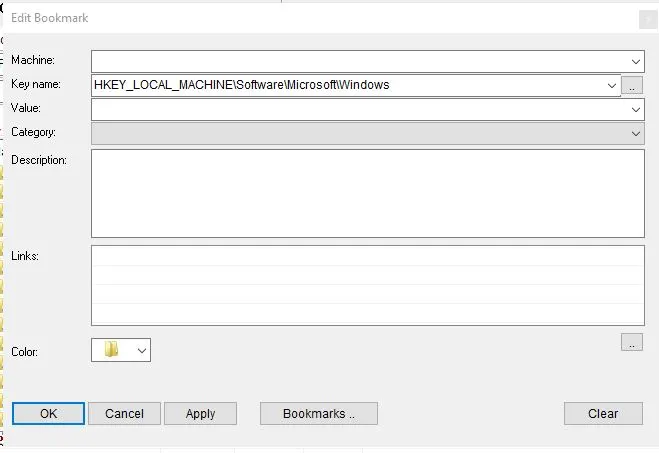Click the Clear button

tap(602, 413)
